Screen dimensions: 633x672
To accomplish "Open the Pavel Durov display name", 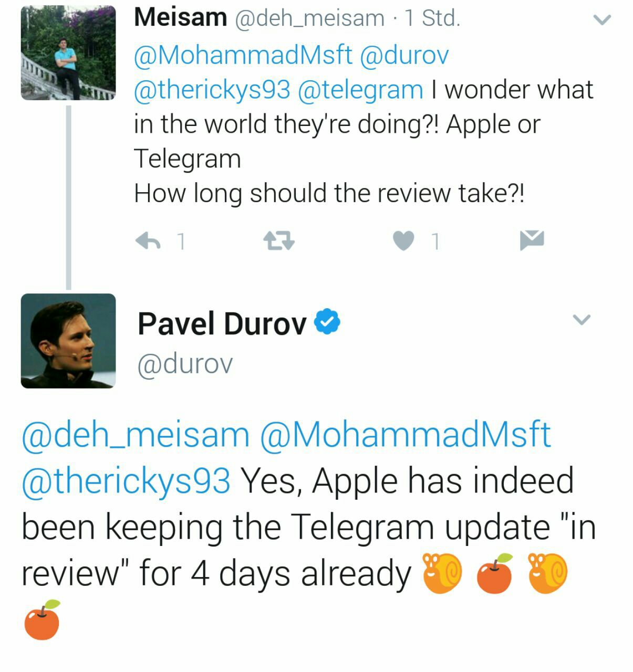I will point(222,323).
